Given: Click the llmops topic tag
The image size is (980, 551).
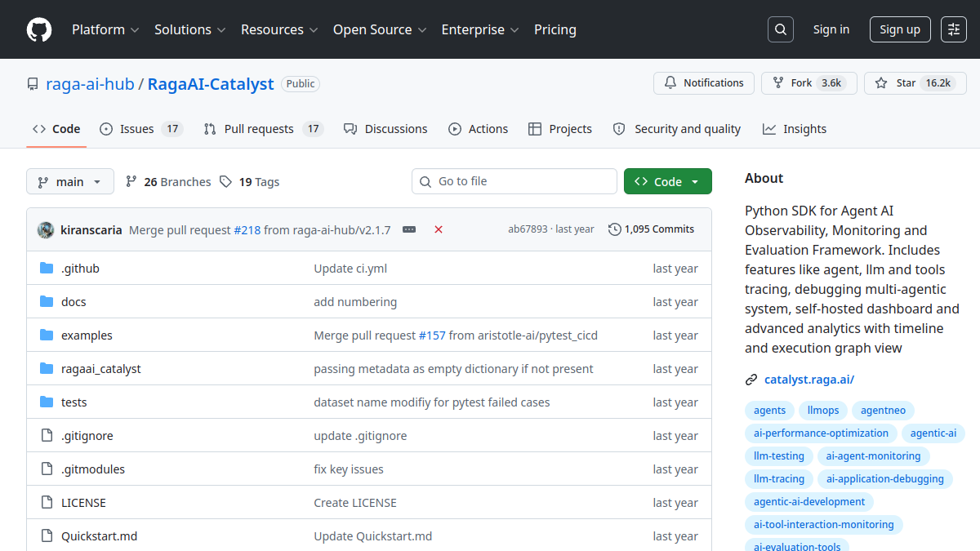Looking at the screenshot, I should click(x=823, y=411).
